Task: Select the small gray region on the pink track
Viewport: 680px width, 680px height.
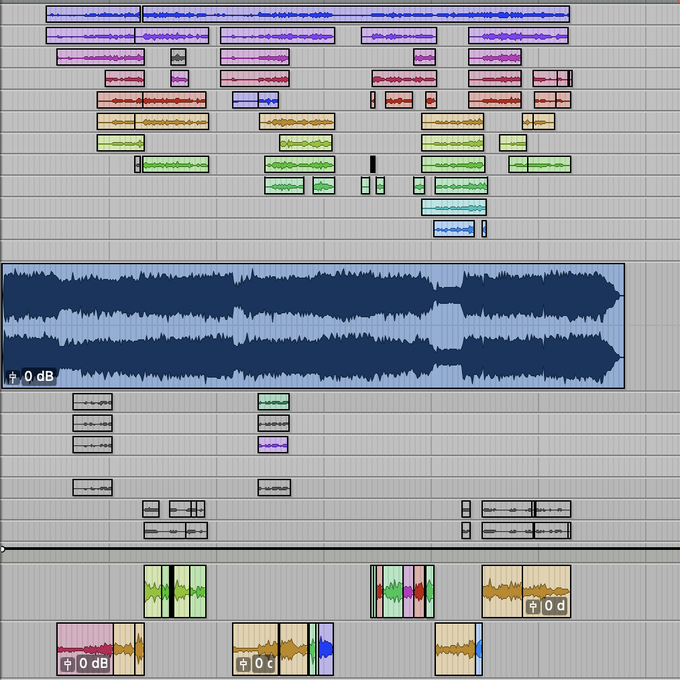Action: pos(178,57)
